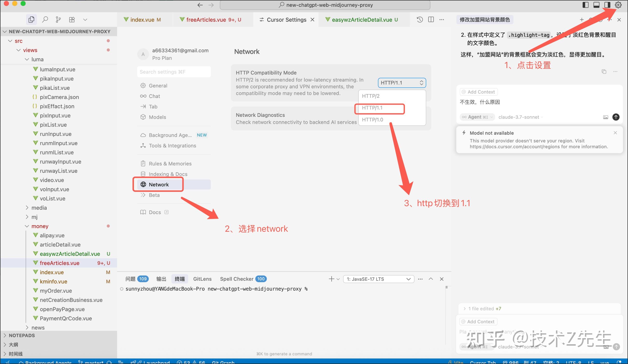Open the claude-3.7-sonnet model selector

click(520, 117)
